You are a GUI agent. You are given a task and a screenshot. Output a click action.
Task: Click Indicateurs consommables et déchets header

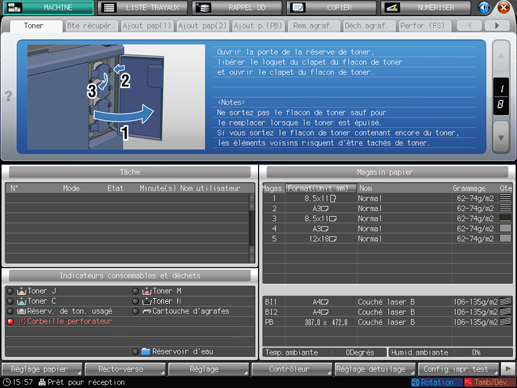pyautogui.click(x=130, y=276)
